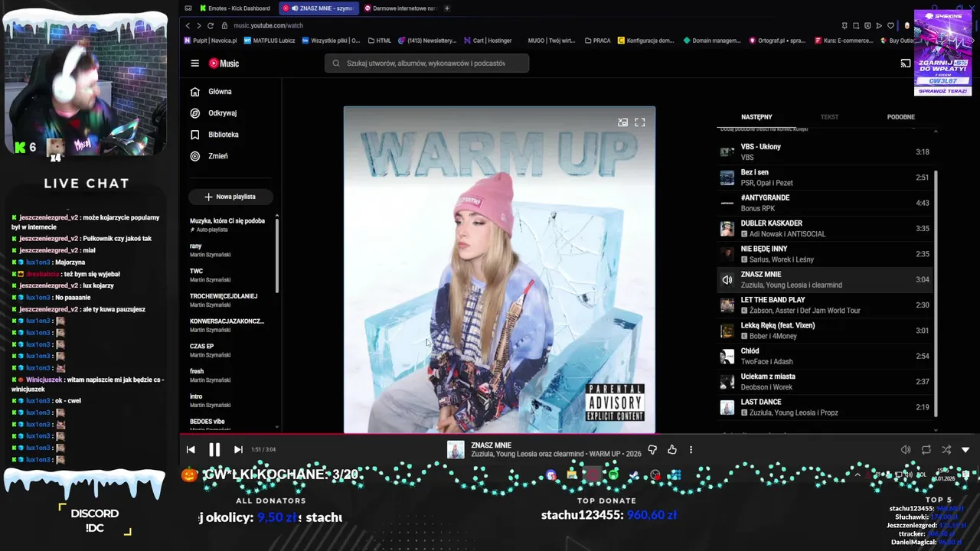Click speaker icon on ZNASZ MNIE queue row
The height and width of the screenshot is (551, 980).
pos(727,280)
